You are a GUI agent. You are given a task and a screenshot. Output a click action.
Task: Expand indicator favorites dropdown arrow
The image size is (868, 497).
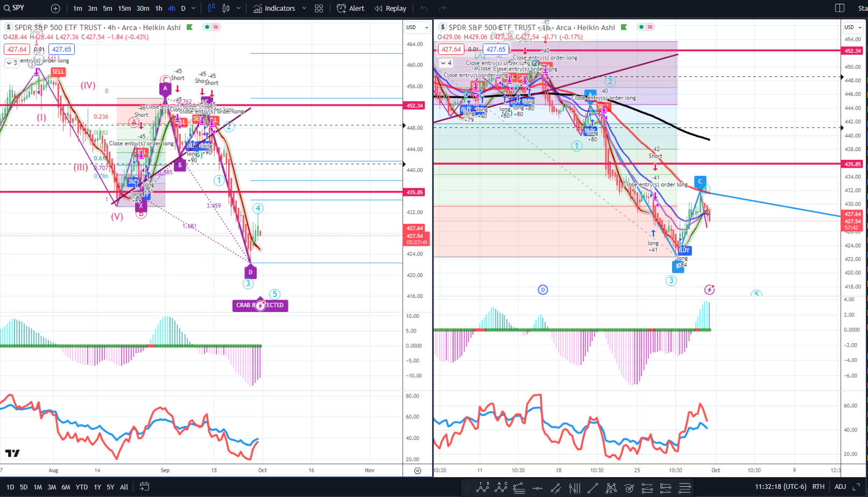click(304, 9)
